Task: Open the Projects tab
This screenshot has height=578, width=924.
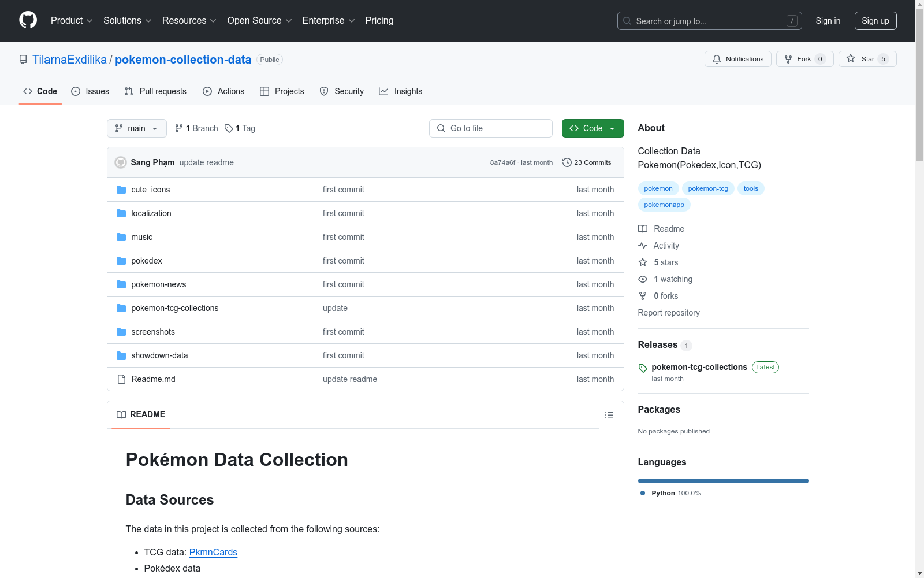Action: [x=282, y=91]
